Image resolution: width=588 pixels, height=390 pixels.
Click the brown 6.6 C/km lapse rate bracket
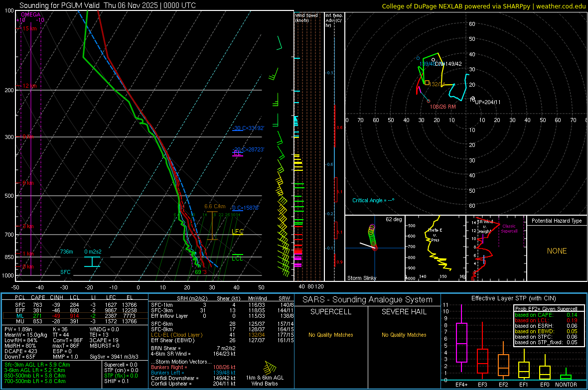(x=212, y=225)
